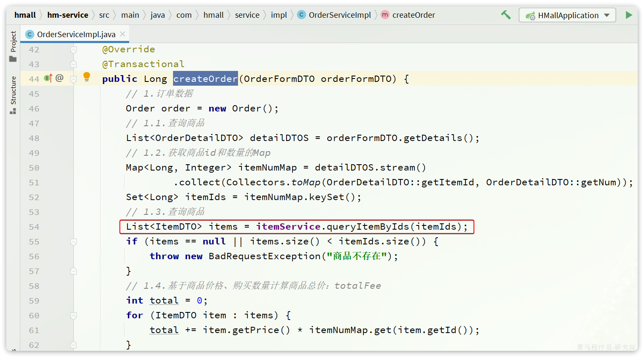Click the teal class icon before OrderServiceImpl in breadcrumbs
644x358 pixels.
point(301,15)
